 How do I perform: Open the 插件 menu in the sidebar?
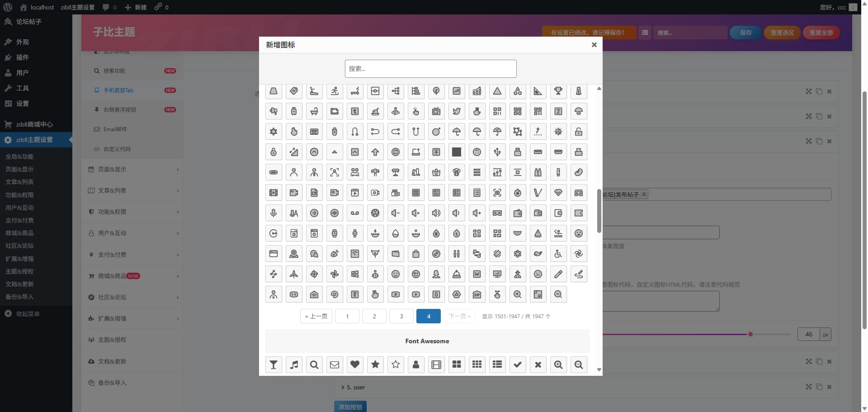(x=22, y=57)
